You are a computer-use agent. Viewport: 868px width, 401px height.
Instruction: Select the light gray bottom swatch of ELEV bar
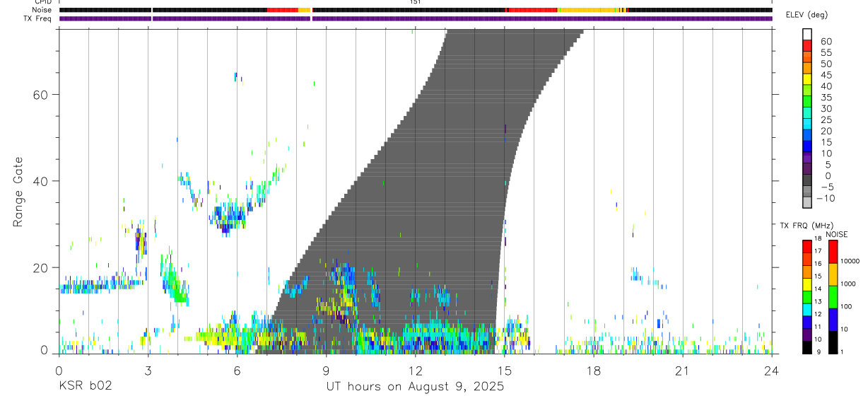pyautogui.click(x=807, y=202)
